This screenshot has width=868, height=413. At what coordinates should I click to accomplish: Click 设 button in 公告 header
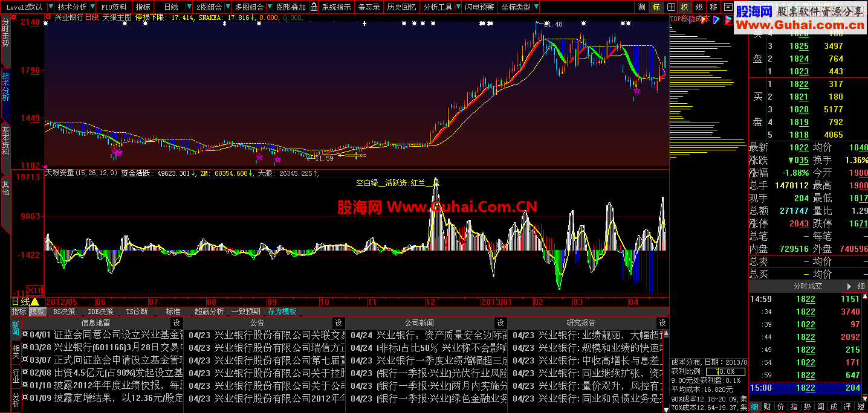click(x=338, y=323)
